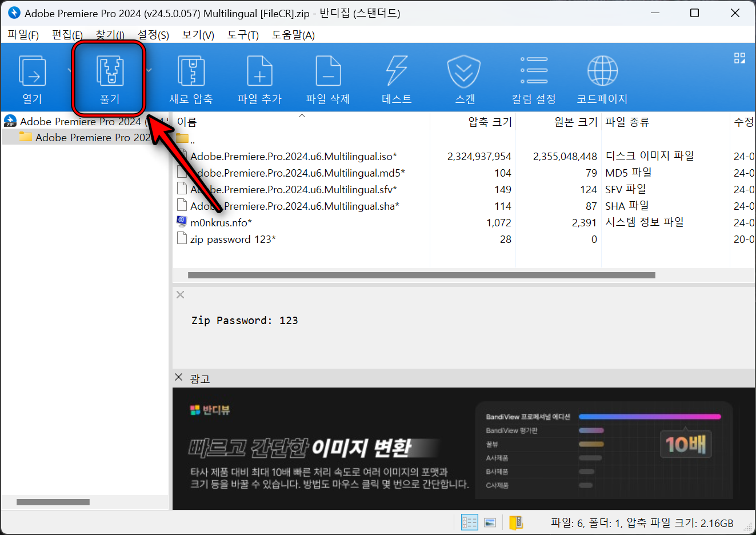Expand the dropdown arrow beside 풀기
Viewport: 756px width, 535px height.
coord(149,70)
